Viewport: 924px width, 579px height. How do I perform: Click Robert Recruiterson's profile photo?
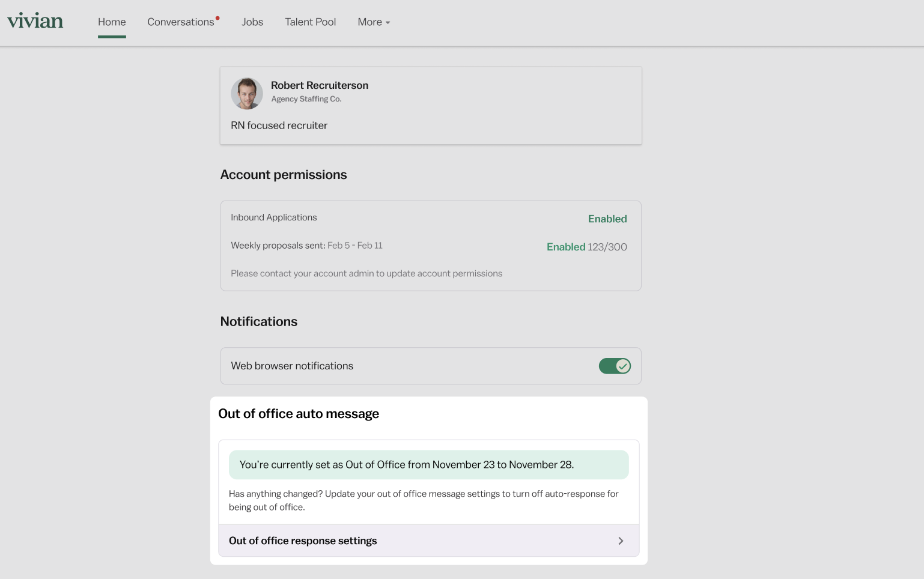pos(247,94)
